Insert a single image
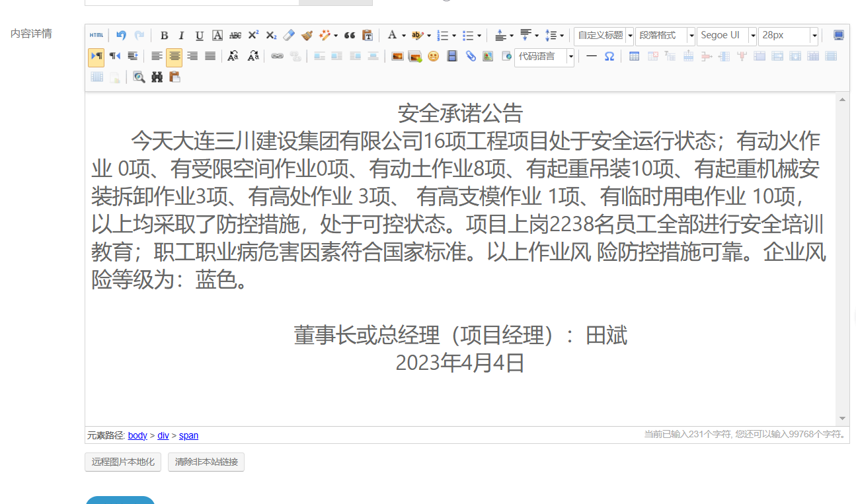 click(x=397, y=56)
